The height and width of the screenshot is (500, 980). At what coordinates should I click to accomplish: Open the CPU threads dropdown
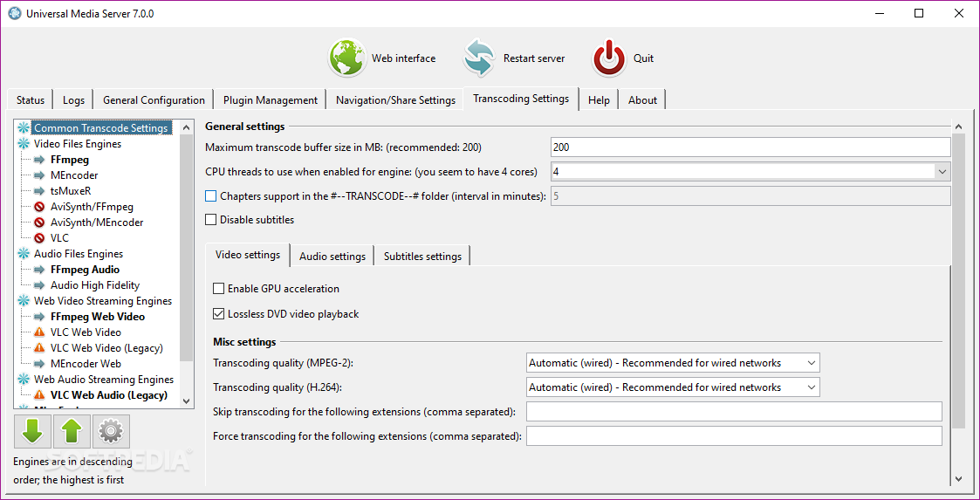(x=942, y=171)
